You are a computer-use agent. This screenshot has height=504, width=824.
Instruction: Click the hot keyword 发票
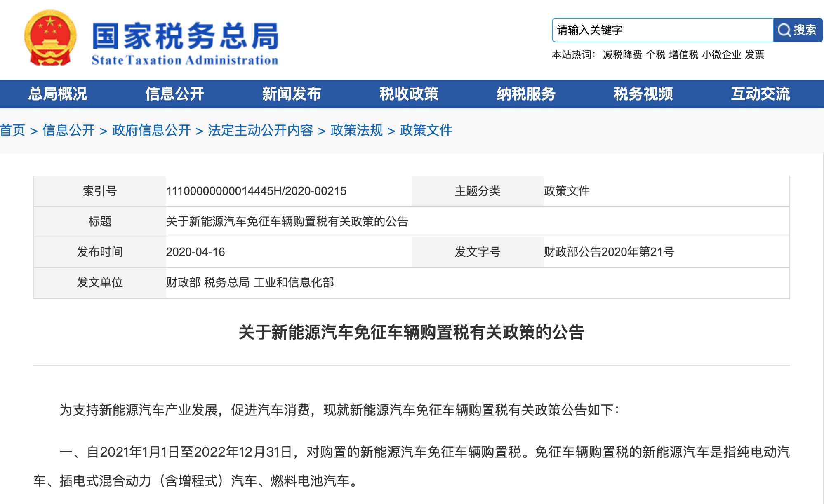coord(755,55)
